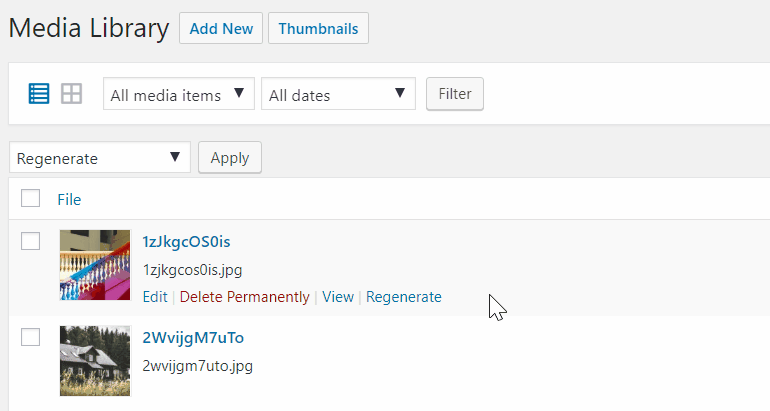Switch to list view icon

tap(39, 94)
